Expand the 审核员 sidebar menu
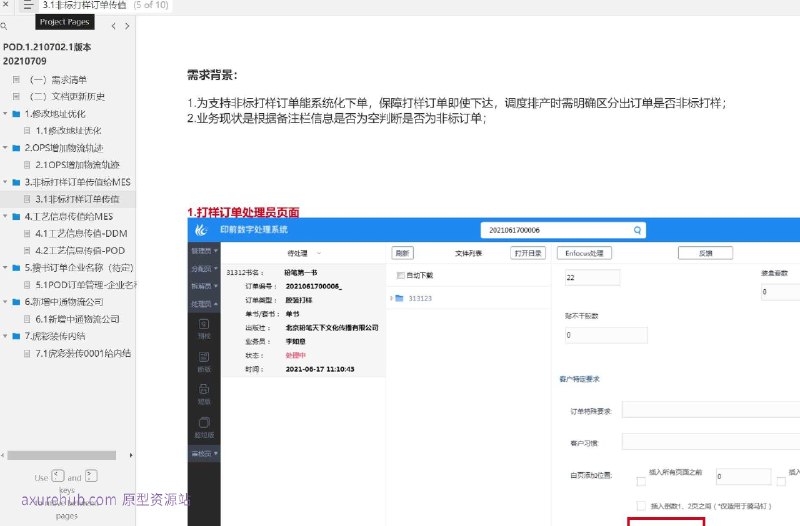This screenshot has width=800, height=526. pos(204,454)
